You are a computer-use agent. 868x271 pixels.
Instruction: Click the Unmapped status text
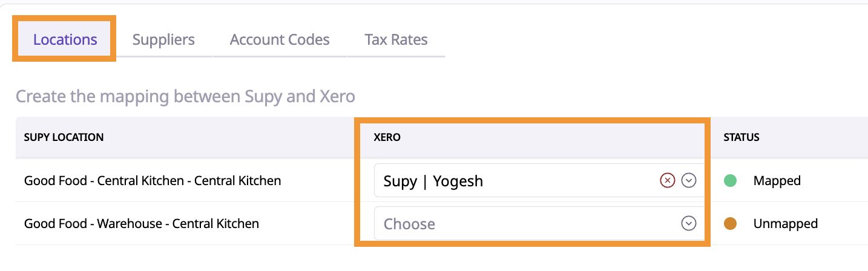[x=785, y=224]
